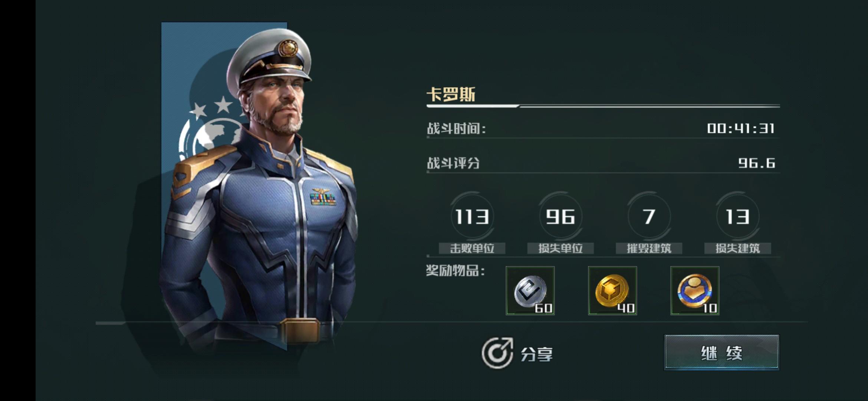This screenshot has height=401, width=868.
Task: Tap the 分享 share text
Action: point(537,354)
